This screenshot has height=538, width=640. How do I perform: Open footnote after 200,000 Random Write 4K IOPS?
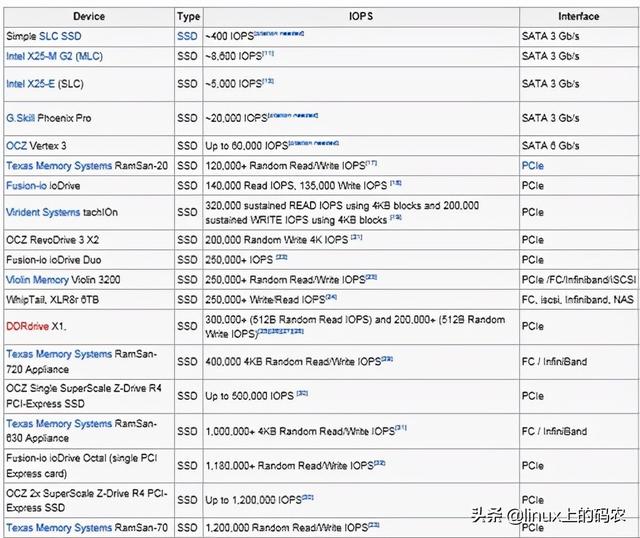(356, 237)
